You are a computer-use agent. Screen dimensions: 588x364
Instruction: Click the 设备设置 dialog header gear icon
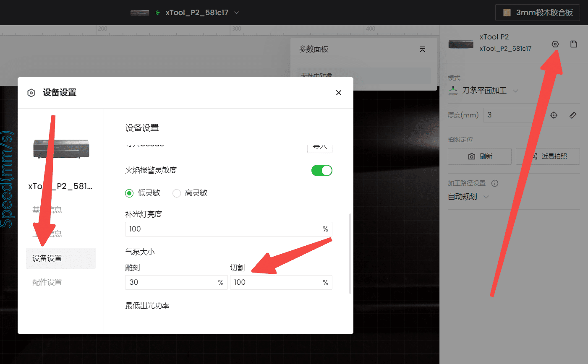pyautogui.click(x=31, y=93)
